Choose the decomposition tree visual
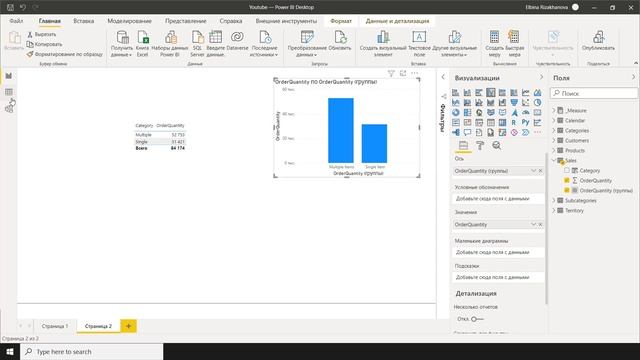640x360 pixels. (x=456, y=132)
